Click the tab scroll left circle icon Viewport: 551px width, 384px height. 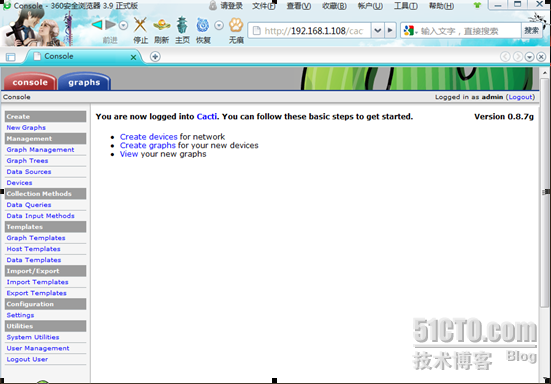click(x=505, y=57)
